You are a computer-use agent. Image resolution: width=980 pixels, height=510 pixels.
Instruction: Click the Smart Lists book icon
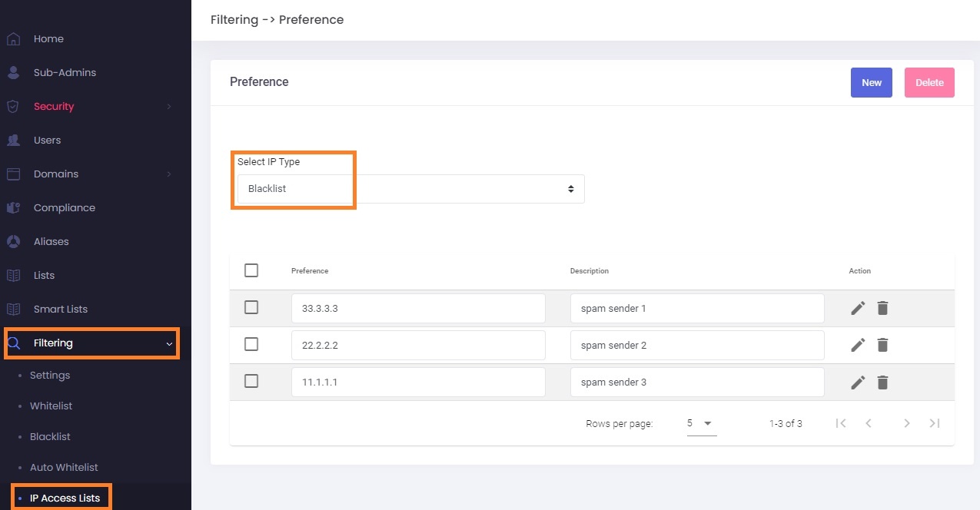[x=13, y=310]
